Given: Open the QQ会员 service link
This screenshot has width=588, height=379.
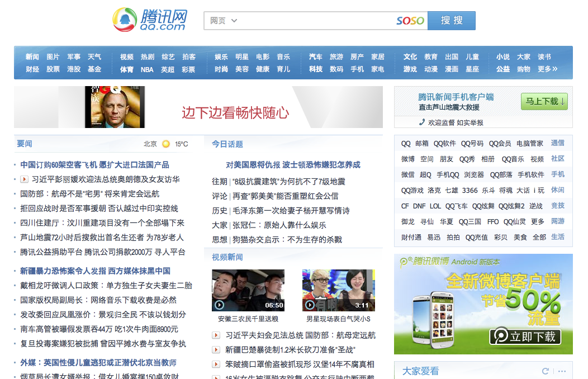Looking at the screenshot, I should pyautogui.click(x=500, y=143).
